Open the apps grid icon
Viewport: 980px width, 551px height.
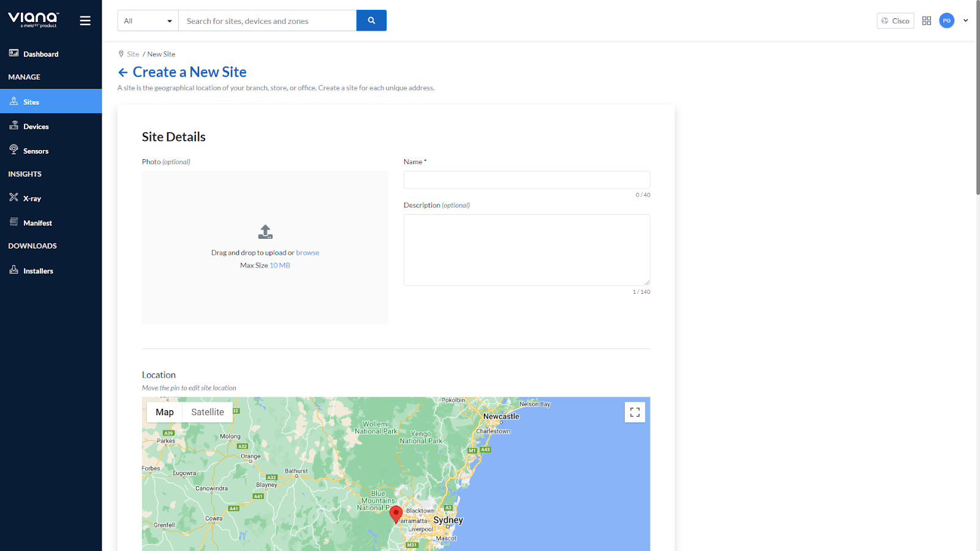pos(926,21)
